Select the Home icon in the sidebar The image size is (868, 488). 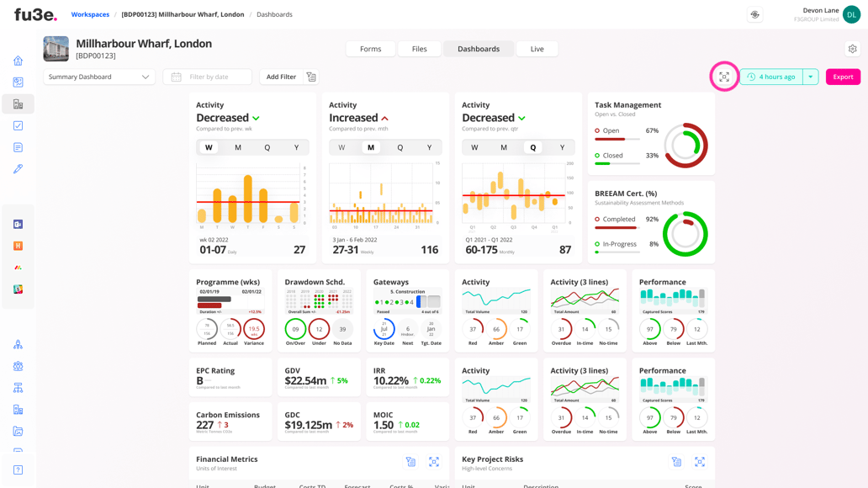pos(18,61)
